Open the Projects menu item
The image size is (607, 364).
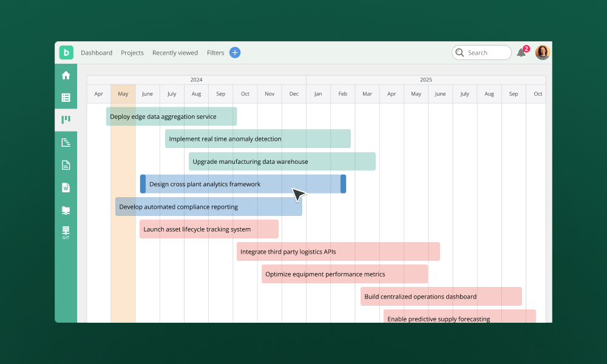(132, 53)
